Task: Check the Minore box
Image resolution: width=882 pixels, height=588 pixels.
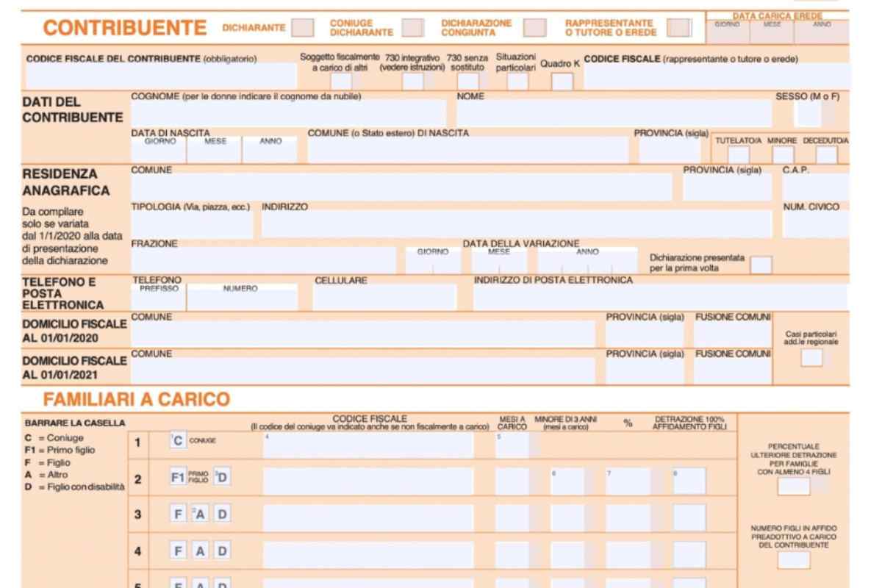Action: (x=783, y=154)
